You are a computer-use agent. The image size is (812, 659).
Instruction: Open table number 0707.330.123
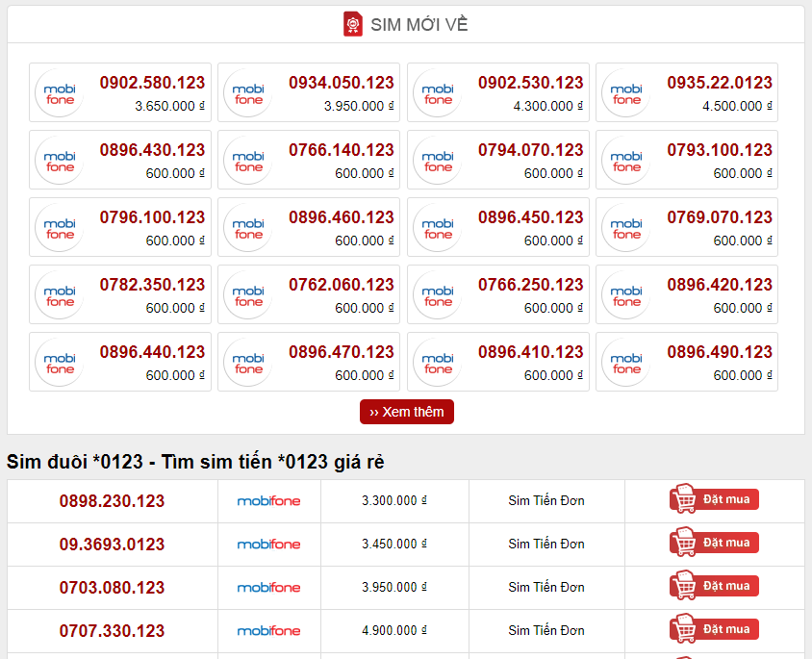coord(112,631)
